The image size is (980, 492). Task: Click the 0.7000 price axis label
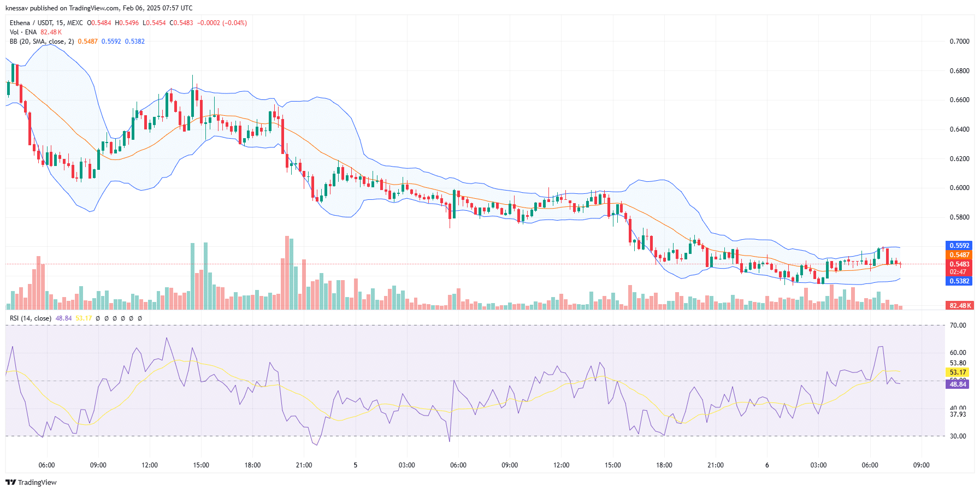(959, 42)
